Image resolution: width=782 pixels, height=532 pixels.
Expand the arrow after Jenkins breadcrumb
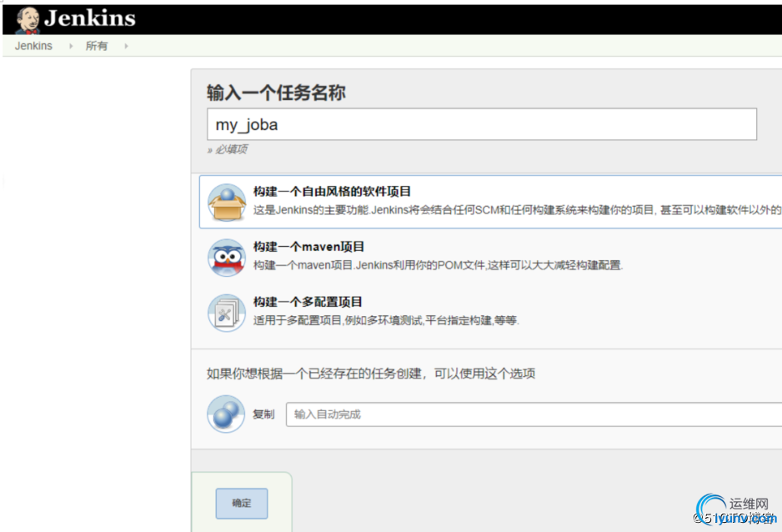click(71, 46)
